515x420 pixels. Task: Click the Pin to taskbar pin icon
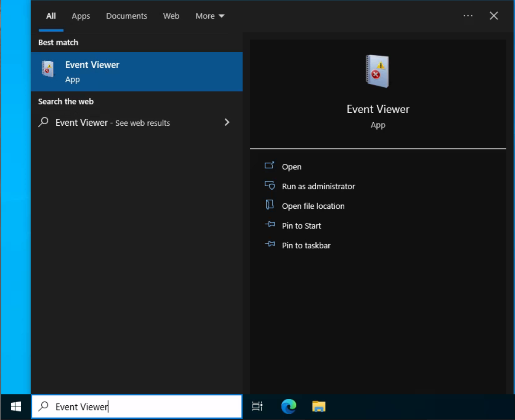[x=270, y=245]
